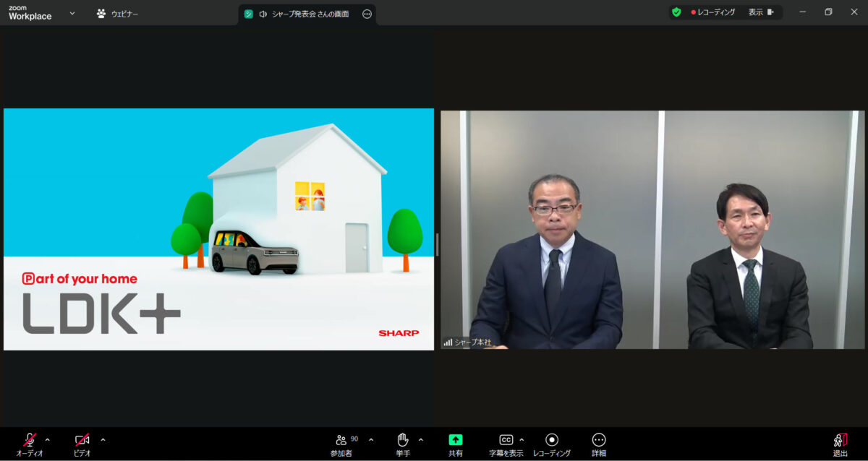Open screen share options ellipsis icon
This screenshot has height=461, width=868.
[367, 14]
